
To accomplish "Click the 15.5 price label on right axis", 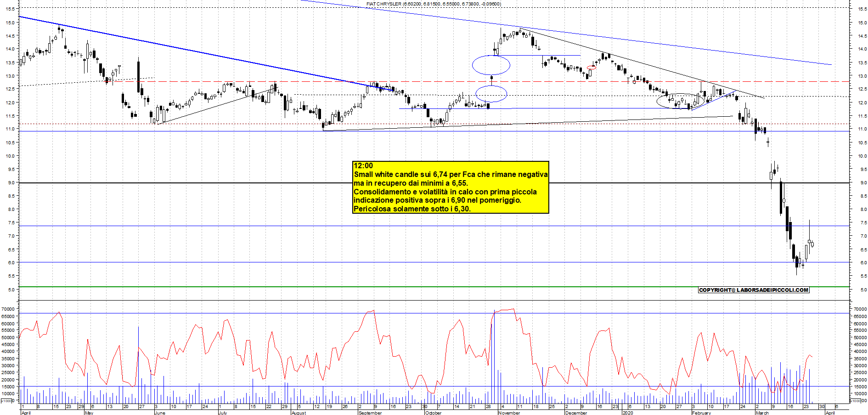I will tap(862, 9).
